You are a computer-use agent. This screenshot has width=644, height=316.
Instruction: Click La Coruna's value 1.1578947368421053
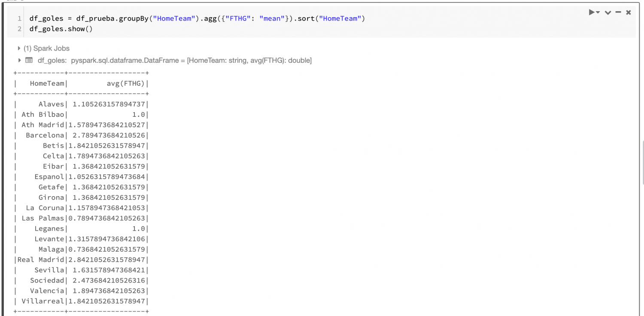click(106, 208)
